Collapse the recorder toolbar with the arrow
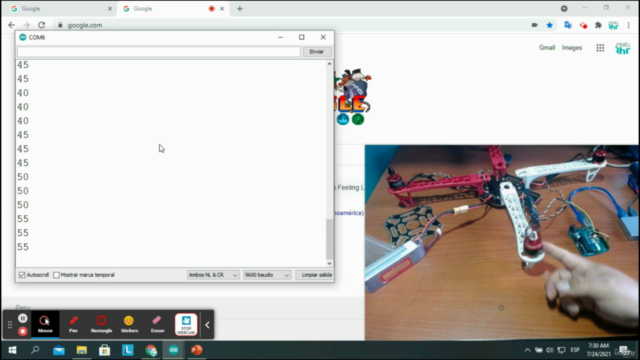Screen dimensions: 640x360 [207, 325]
